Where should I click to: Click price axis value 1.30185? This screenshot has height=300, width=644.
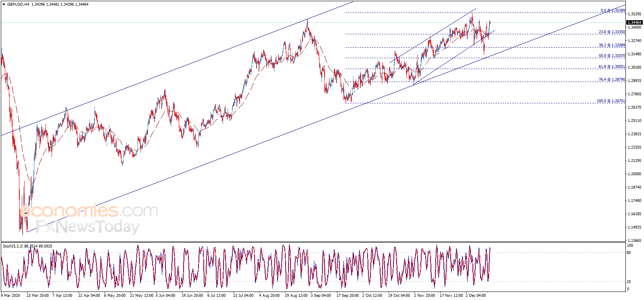click(x=634, y=67)
